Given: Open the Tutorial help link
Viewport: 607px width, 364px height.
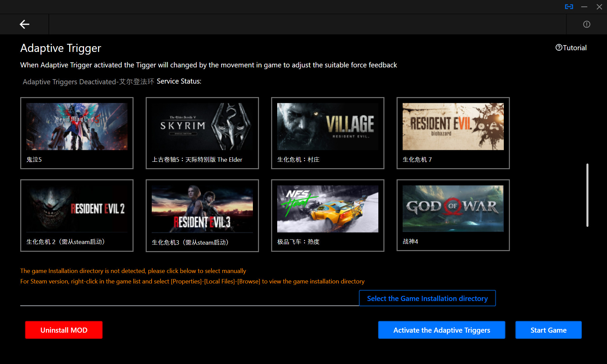Looking at the screenshot, I should pyautogui.click(x=571, y=48).
